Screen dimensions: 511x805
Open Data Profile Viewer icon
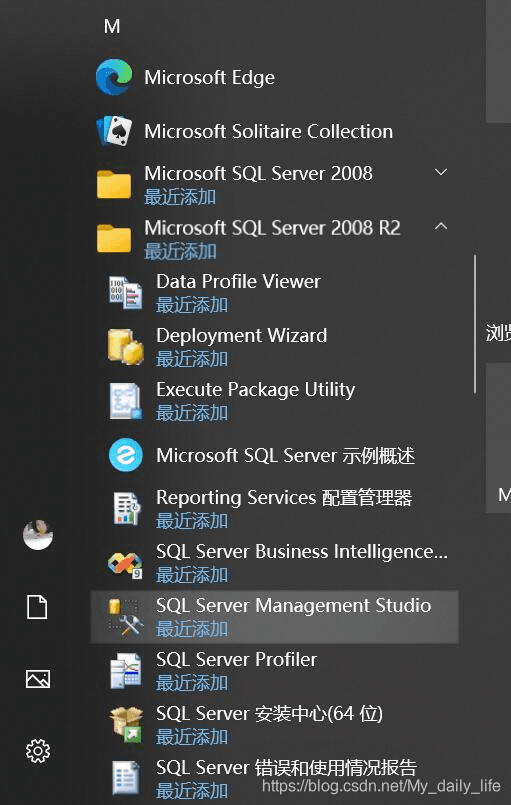coord(125,293)
